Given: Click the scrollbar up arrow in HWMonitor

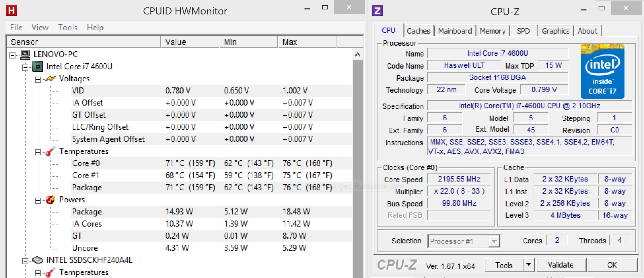Looking at the screenshot, I should (357, 54).
